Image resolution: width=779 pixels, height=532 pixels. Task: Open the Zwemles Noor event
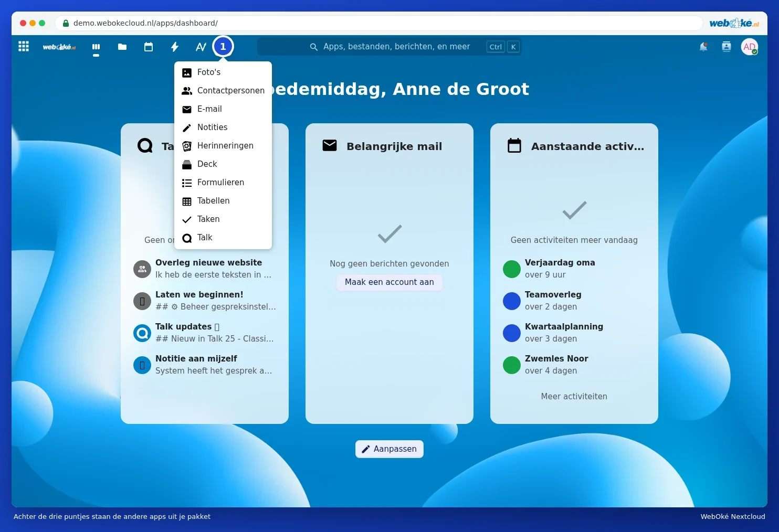[x=574, y=365]
